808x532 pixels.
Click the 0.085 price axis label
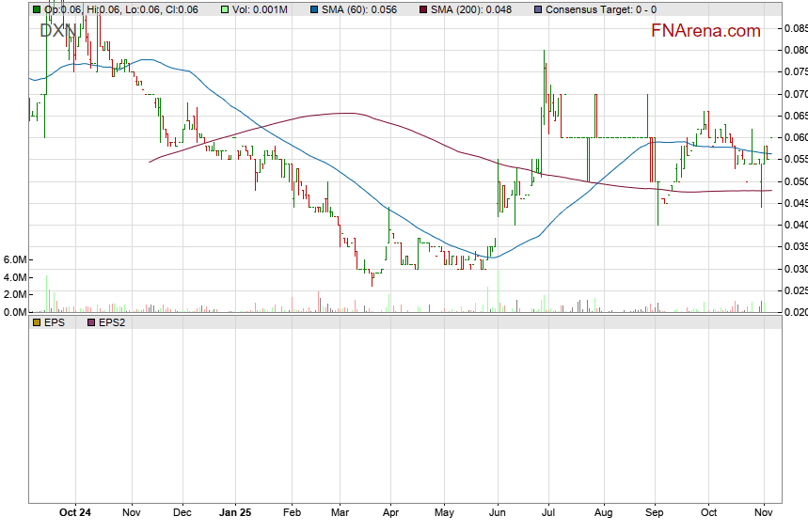(x=795, y=28)
